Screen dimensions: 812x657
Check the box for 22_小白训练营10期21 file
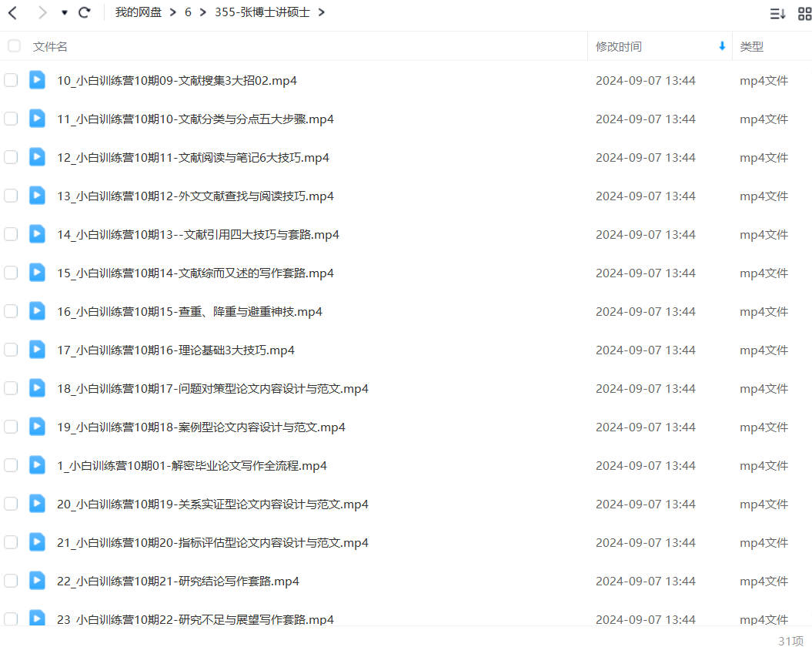(x=11, y=581)
